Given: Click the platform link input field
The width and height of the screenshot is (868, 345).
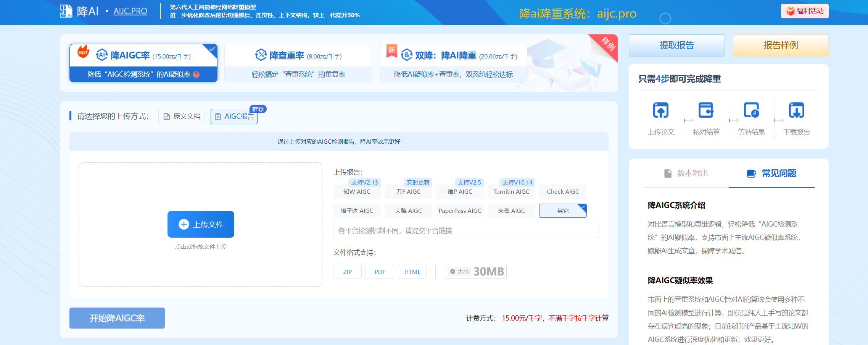Looking at the screenshot, I should pos(466,230).
